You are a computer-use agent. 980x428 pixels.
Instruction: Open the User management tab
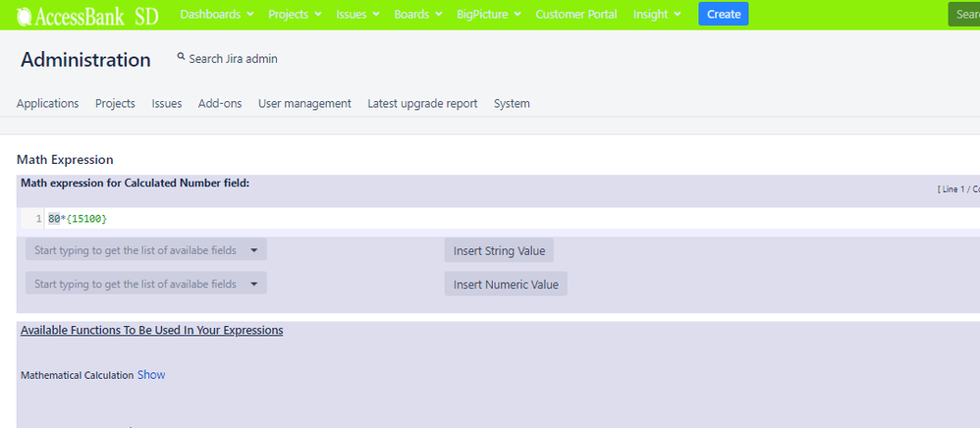304,104
